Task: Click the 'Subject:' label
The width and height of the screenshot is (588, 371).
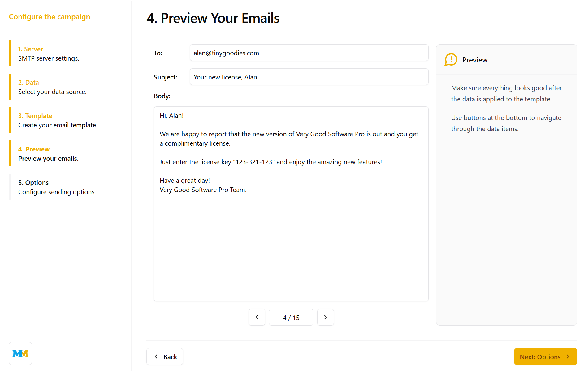Action: click(166, 77)
